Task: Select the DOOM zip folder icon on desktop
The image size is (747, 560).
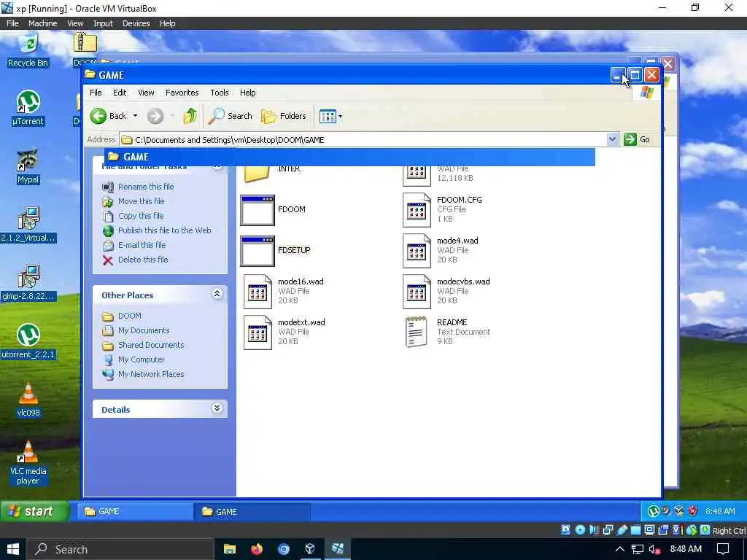Action: tap(85, 50)
